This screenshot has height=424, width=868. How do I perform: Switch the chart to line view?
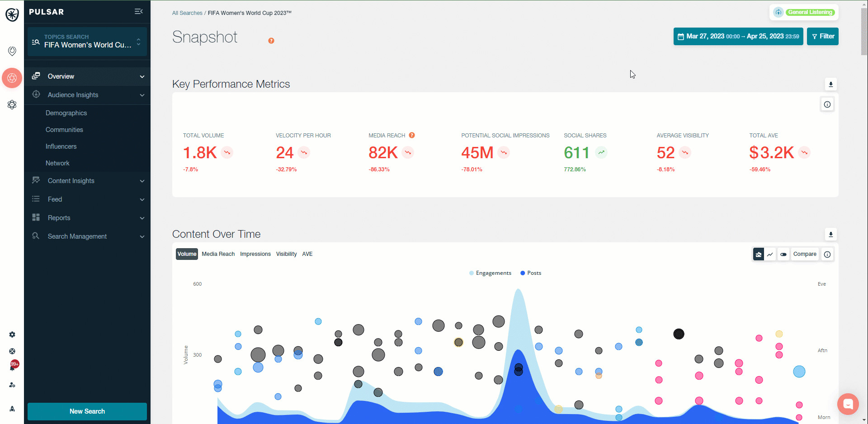tap(770, 254)
